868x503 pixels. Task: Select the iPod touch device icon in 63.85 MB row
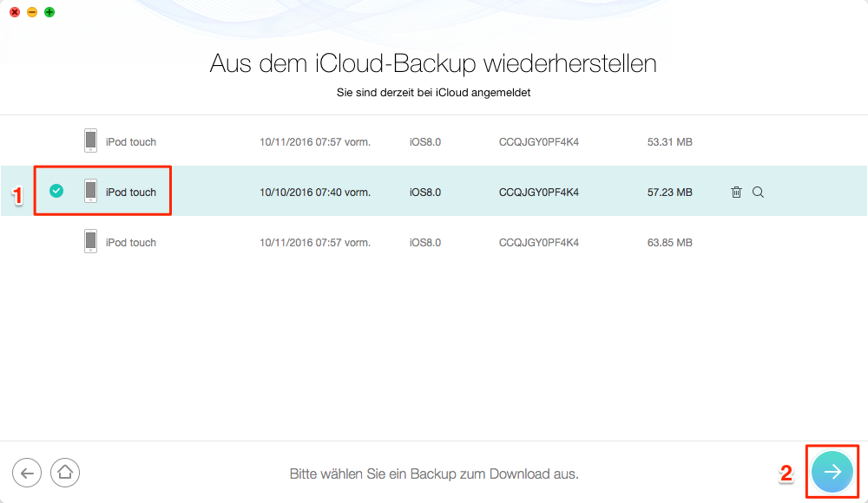click(x=91, y=241)
